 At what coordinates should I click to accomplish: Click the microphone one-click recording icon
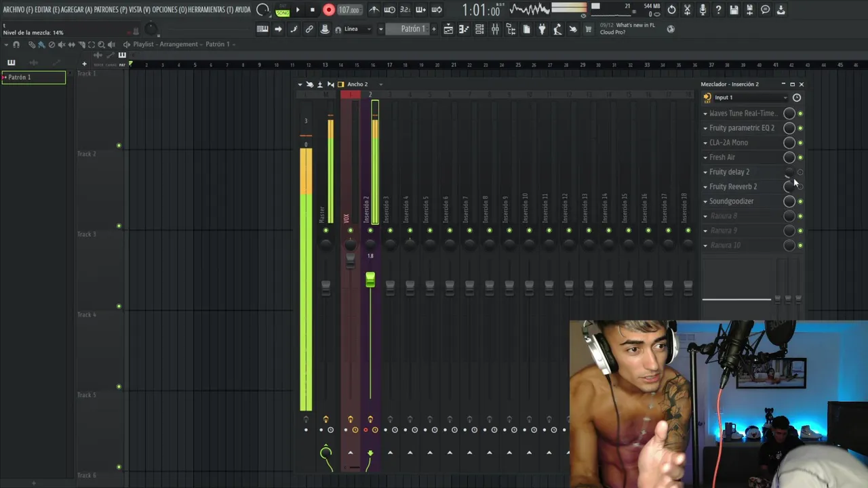point(703,9)
